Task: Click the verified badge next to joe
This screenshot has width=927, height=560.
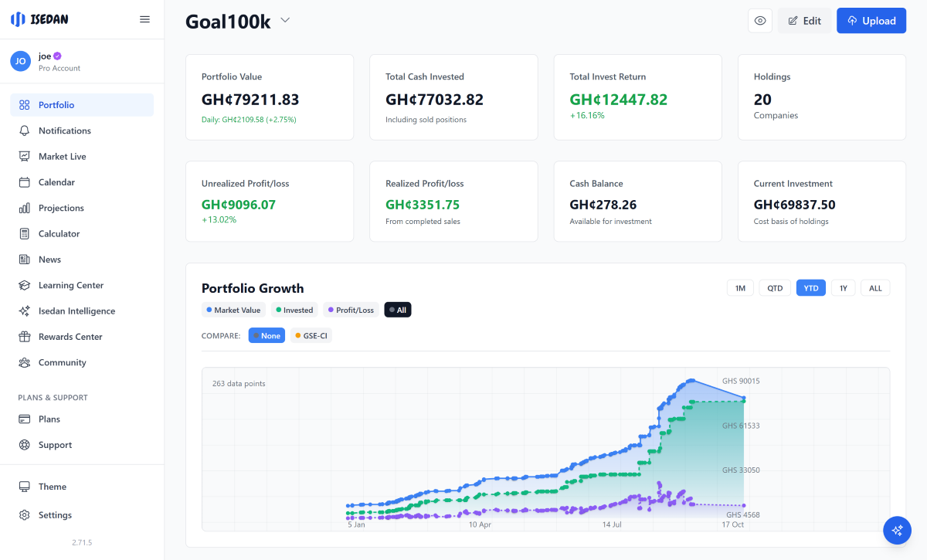Action: [x=57, y=56]
